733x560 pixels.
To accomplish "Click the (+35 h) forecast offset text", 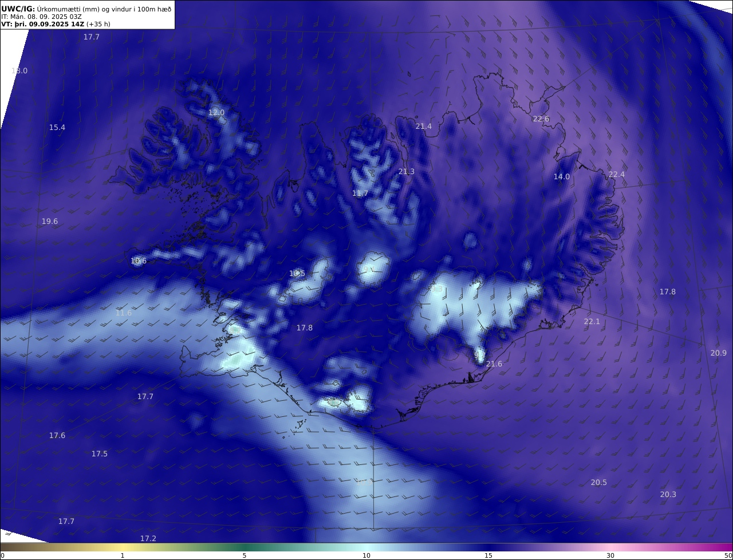I will (x=98, y=24).
